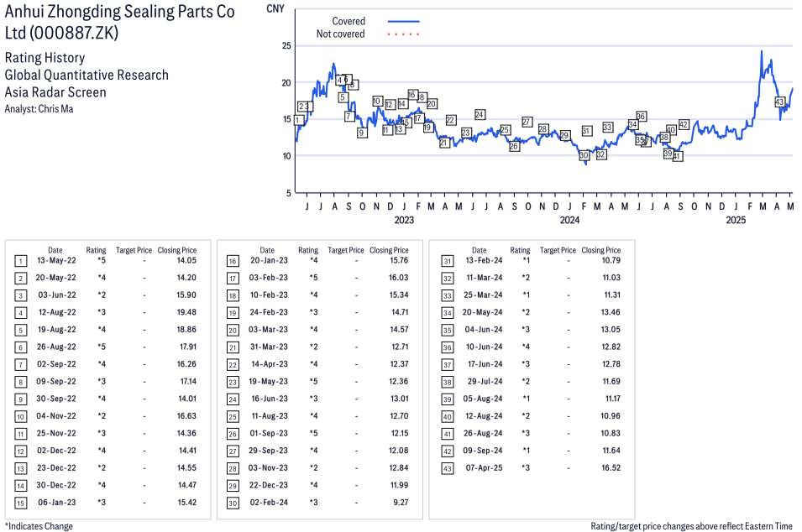The image size is (802, 532).
Task: Select chart marker 36 on the chart
Action: coord(641,117)
